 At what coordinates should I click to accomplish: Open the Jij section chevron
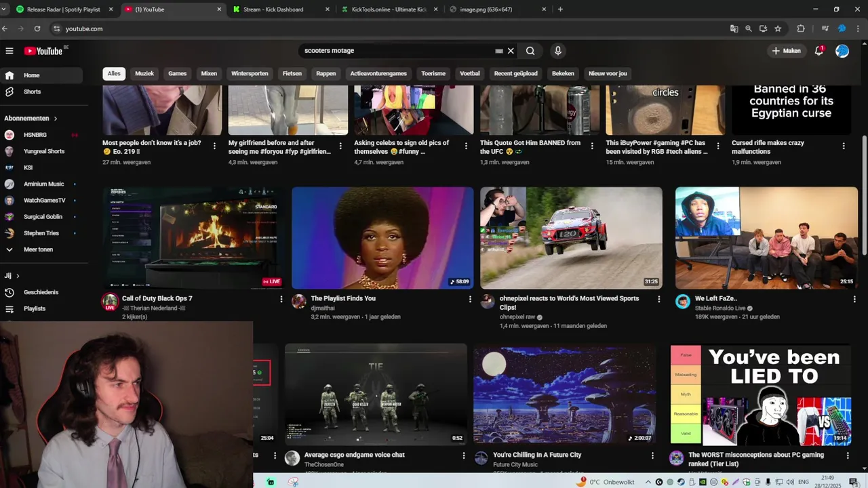coord(18,276)
